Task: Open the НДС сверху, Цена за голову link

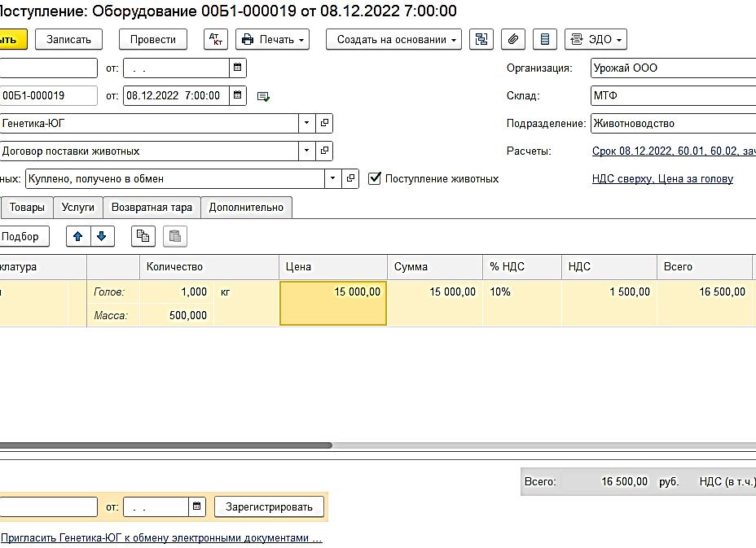Action: click(x=662, y=179)
